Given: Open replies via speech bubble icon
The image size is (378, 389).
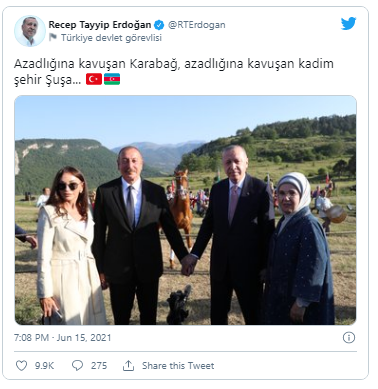Looking at the screenshot, I should tap(77, 366).
